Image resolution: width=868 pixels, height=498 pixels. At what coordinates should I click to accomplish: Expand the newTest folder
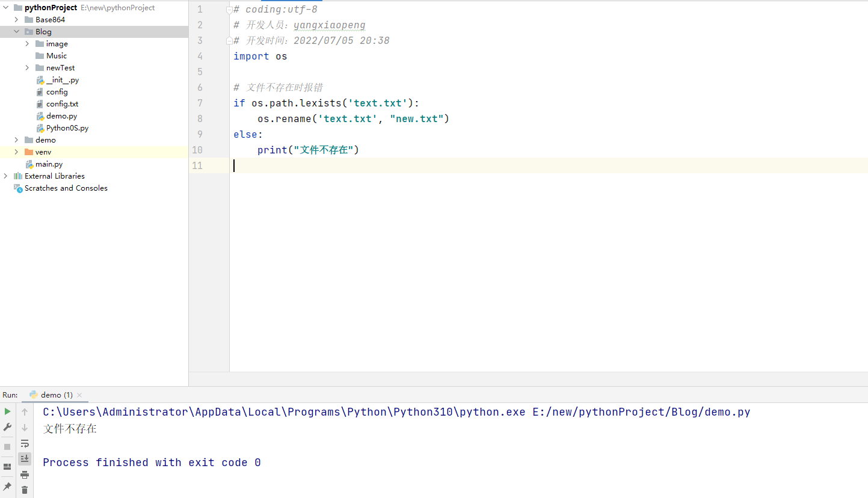28,68
